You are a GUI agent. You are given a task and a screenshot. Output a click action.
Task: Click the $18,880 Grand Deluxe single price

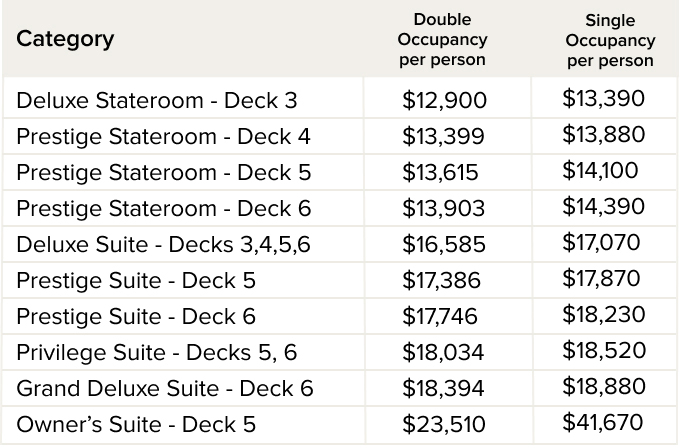click(x=604, y=386)
